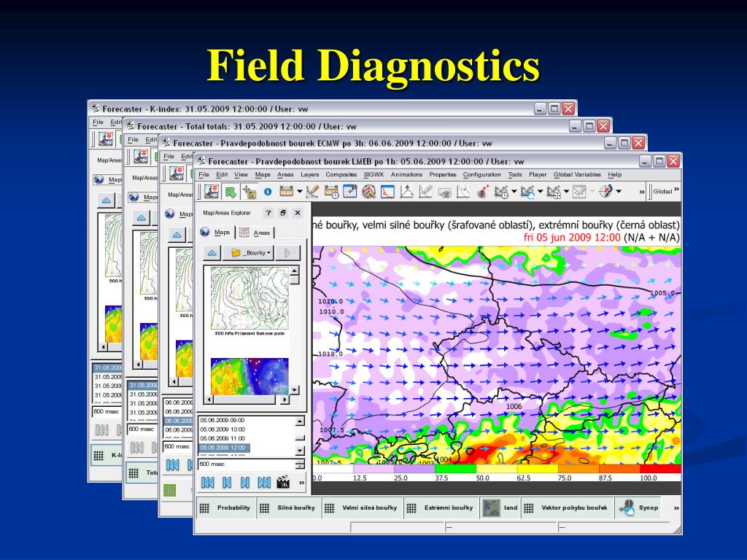Viewport: 747px width, 560px height.
Task: Expand the layer bar overflow chevron
Action: click(x=676, y=508)
